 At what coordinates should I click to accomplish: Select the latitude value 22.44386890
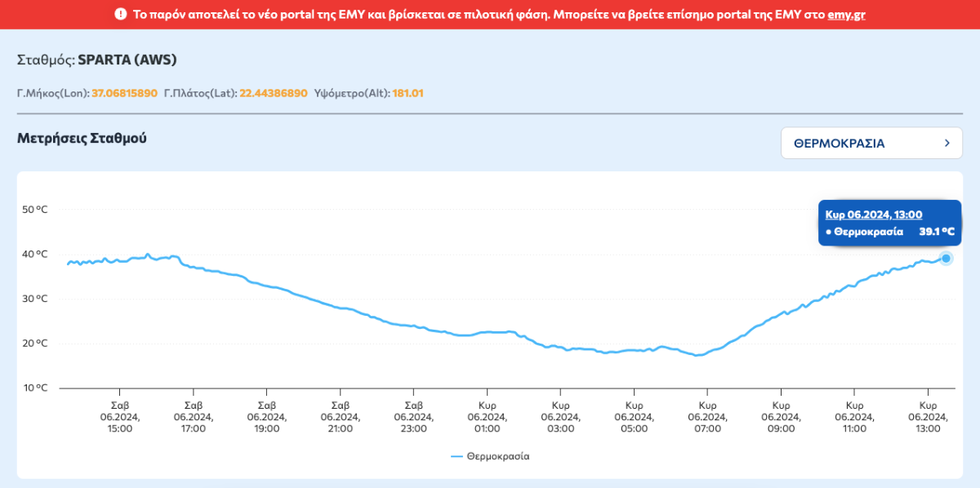pos(274,93)
